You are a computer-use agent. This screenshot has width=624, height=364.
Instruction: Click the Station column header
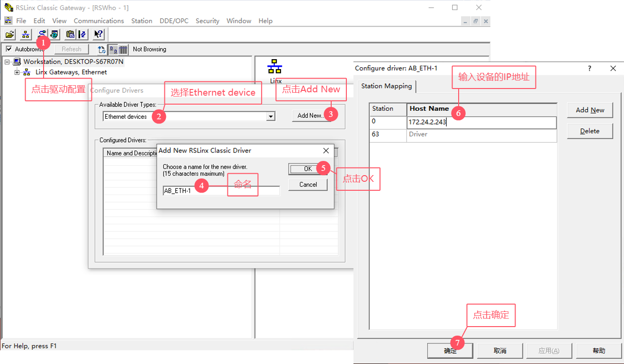click(x=388, y=109)
